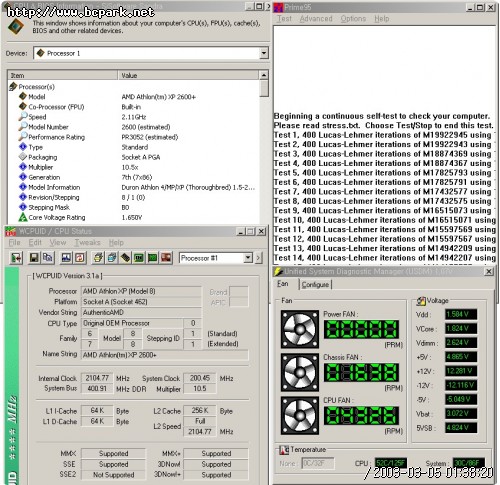Click the 'L2 Cache' 256 K value

click(x=200, y=411)
